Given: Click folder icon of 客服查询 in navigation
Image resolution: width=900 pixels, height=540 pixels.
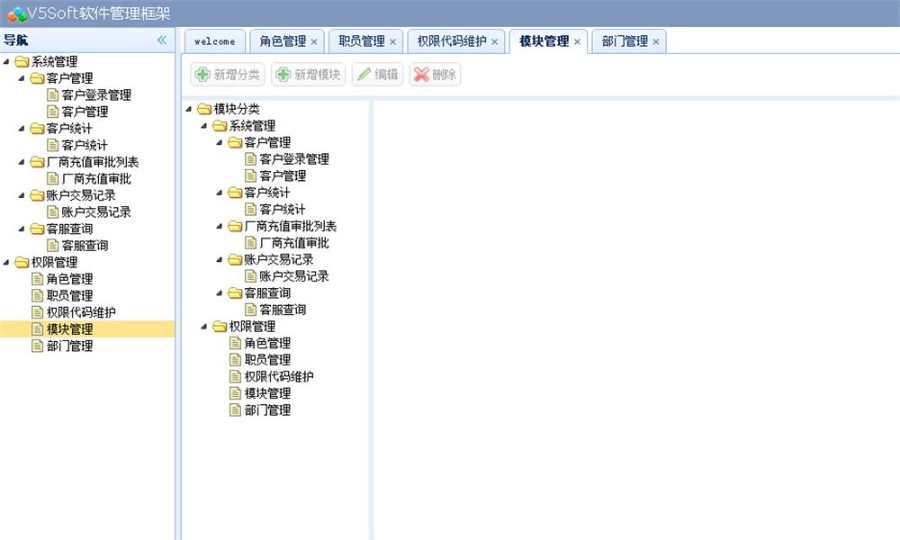Looking at the screenshot, I should pyautogui.click(x=37, y=229).
